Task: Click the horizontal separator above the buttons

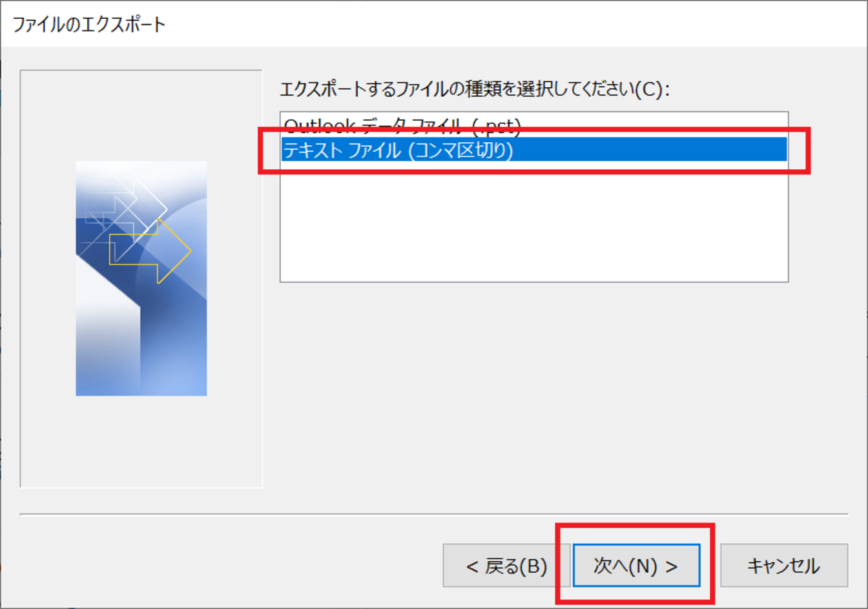Action: 434,514
